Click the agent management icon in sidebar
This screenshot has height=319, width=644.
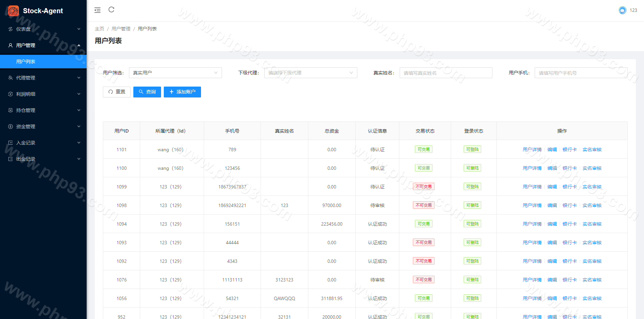[x=10, y=78]
